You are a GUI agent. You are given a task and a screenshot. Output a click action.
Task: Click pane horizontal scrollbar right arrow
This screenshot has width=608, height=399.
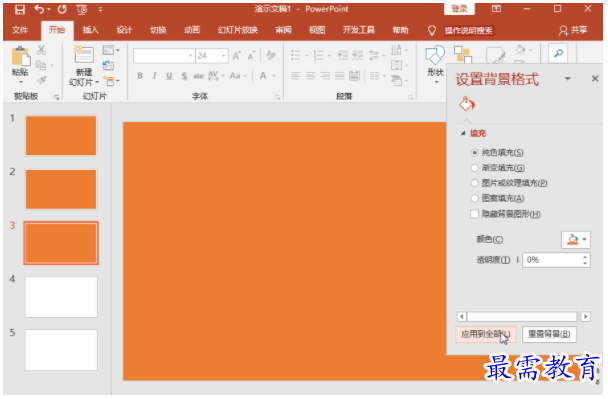point(586,317)
